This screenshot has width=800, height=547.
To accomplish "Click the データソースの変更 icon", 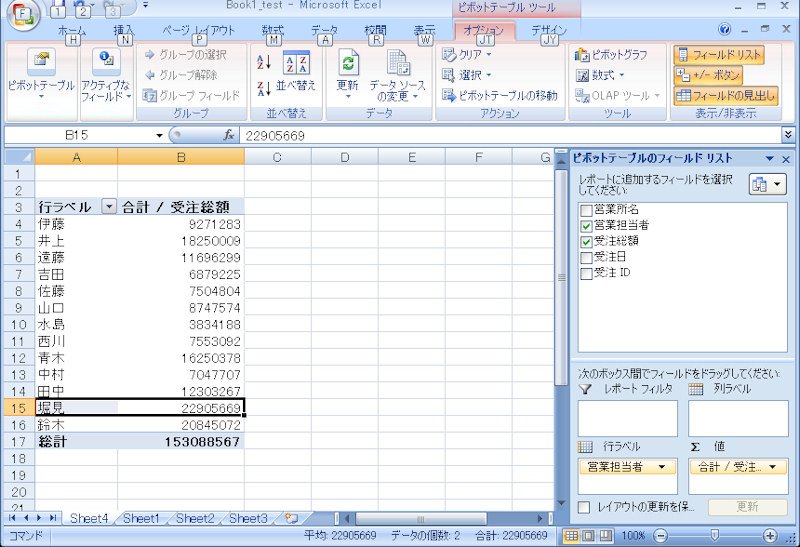I will [x=397, y=63].
